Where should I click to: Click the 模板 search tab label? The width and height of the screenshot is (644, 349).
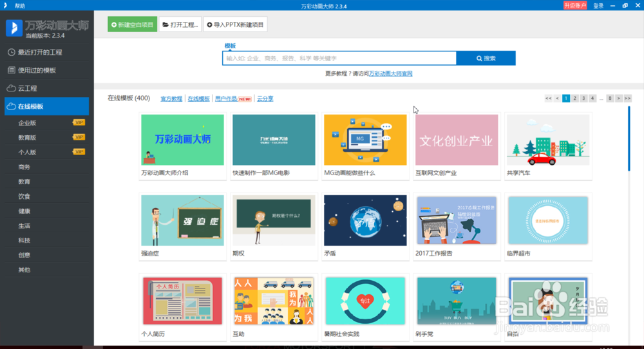230,46
